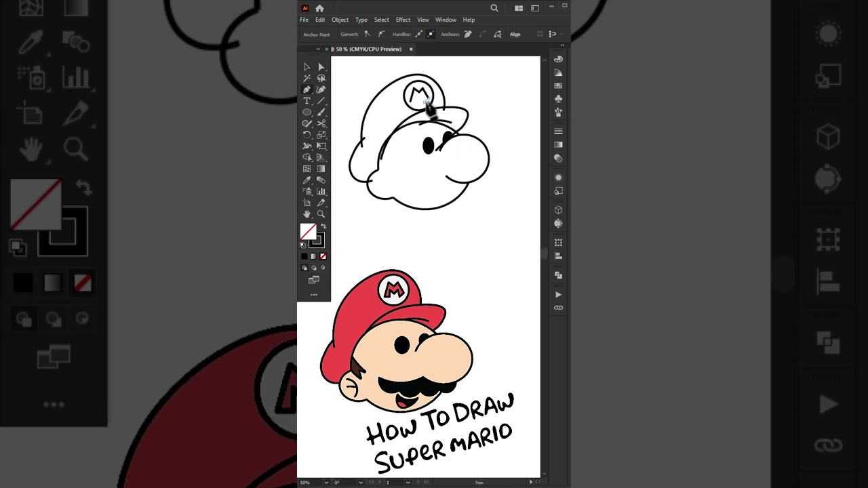Choose the Lasso tool
Image resolution: width=868 pixels, height=488 pixels.
[x=321, y=79]
